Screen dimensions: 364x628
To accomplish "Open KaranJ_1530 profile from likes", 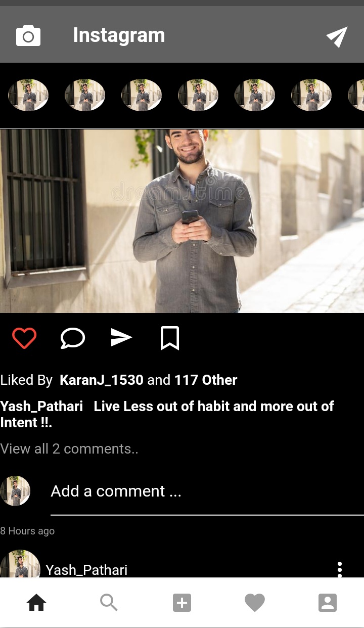I will pos(102,380).
